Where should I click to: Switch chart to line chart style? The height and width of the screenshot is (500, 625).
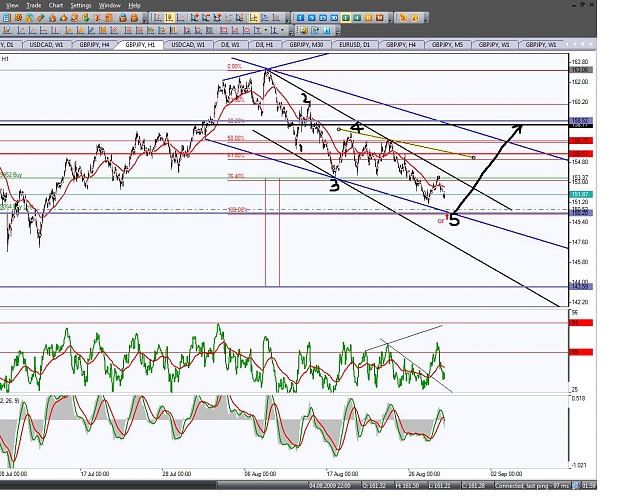click(180, 18)
